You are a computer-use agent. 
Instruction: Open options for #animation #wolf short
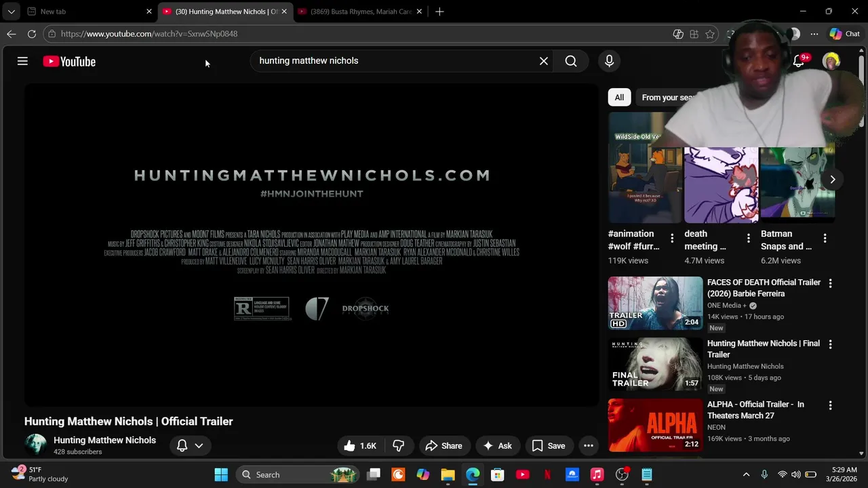(x=672, y=239)
